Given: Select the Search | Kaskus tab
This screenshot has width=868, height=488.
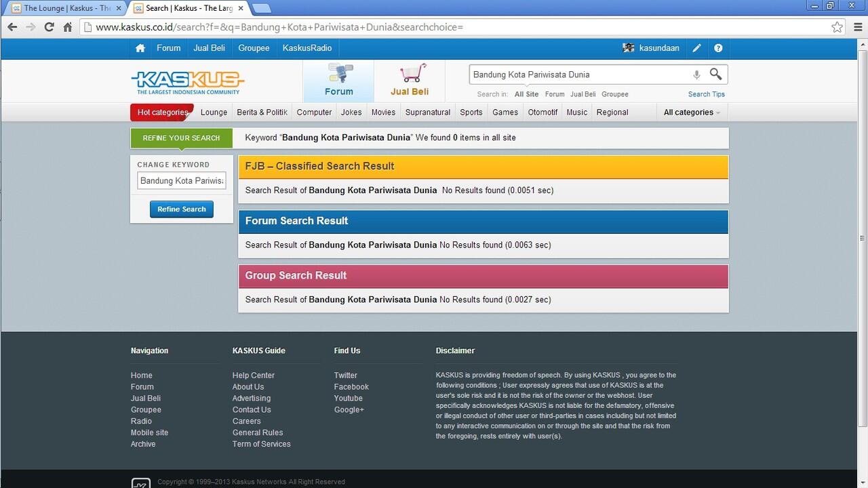Looking at the screenshot, I should point(189,8).
